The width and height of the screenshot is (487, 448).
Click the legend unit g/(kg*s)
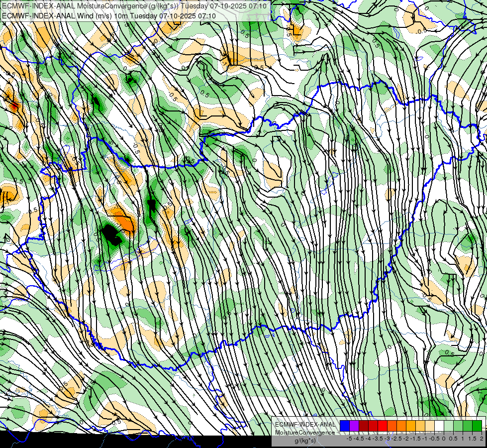(305, 441)
